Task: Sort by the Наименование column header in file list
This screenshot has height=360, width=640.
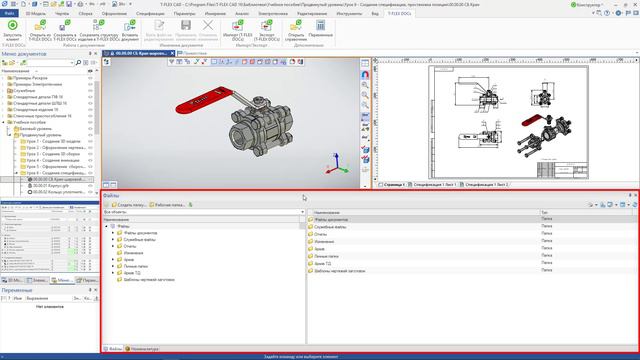Action: coord(423,212)
